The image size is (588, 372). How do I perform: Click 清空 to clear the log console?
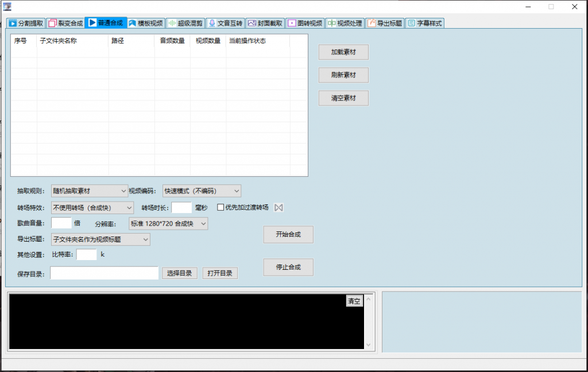[x=354, y=301]
